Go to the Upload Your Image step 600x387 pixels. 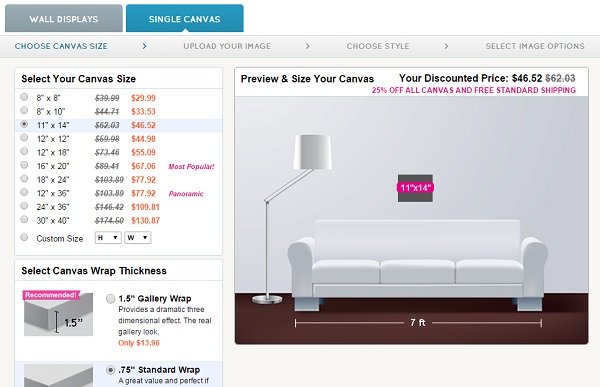pyautogui.click(x=227, y=46)
